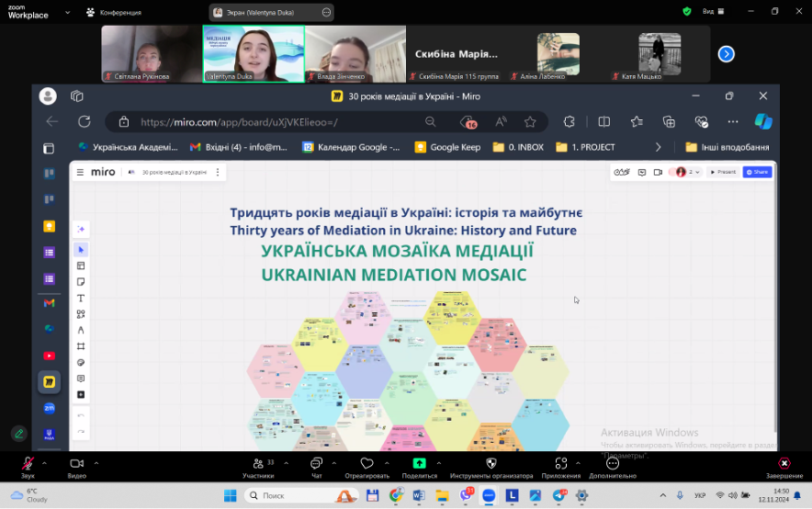Toggle camera with the Видео button
Viewport: 812px width, 509px height.
click(76, 467)
